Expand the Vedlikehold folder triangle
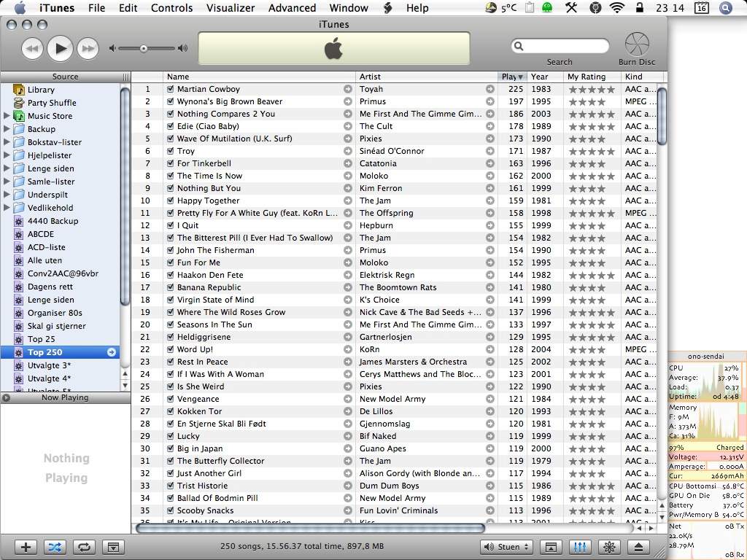 pyautogui.click(x=7, y=208)
